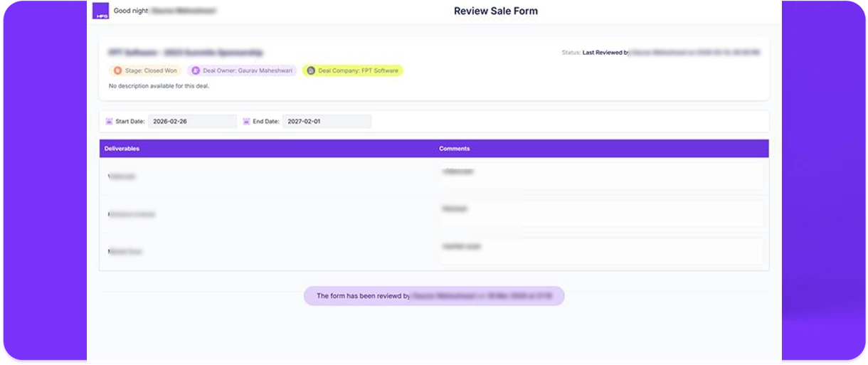This screenshot has width=868, height=365.
Task: Click the 'The form has been reviewd by' banner
Action: pos(434,296)
